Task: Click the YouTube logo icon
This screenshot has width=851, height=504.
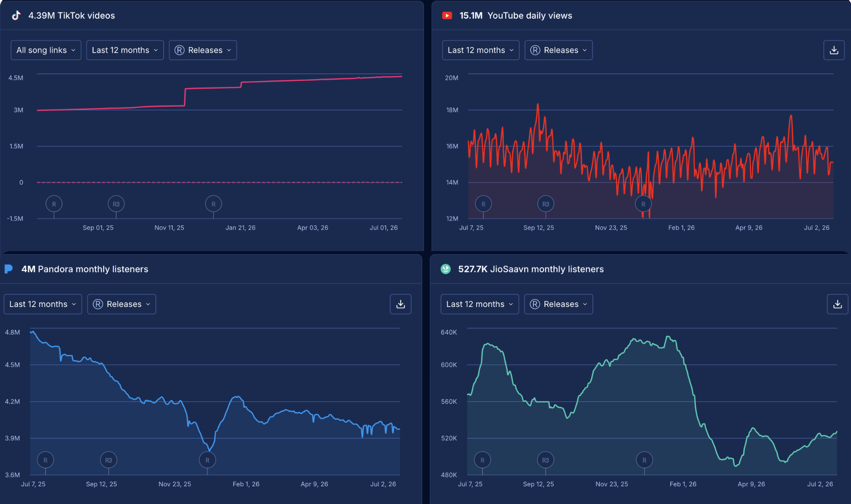Action: 447,16
